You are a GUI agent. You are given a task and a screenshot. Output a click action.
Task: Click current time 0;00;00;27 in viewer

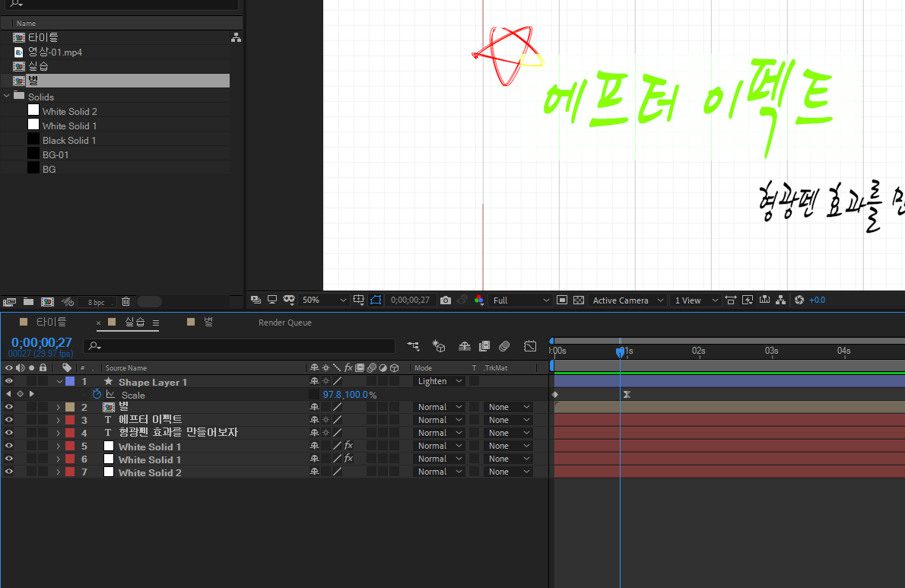click(x=411, y=300)
